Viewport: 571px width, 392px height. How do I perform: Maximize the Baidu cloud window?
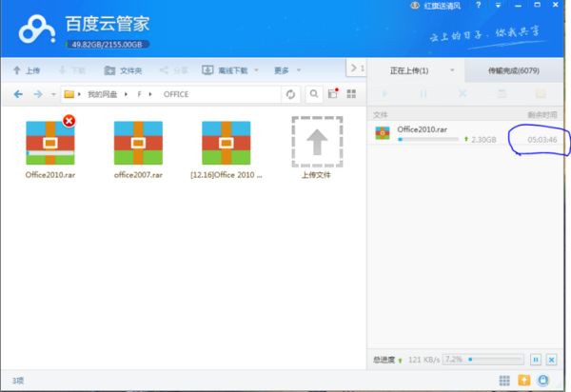[x=537, y=5]
